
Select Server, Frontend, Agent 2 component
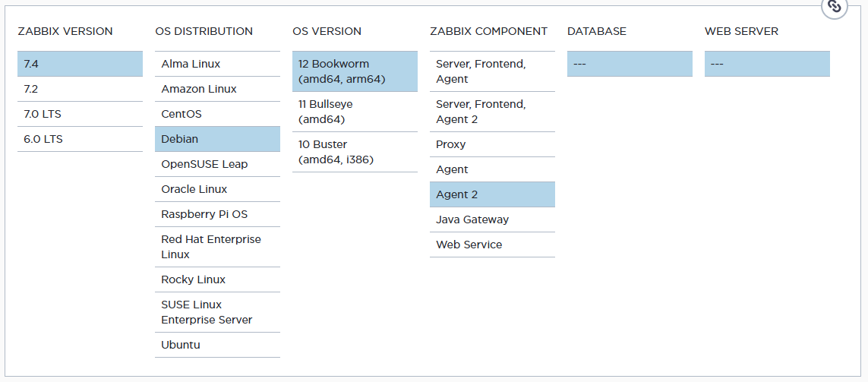point(492,112)
